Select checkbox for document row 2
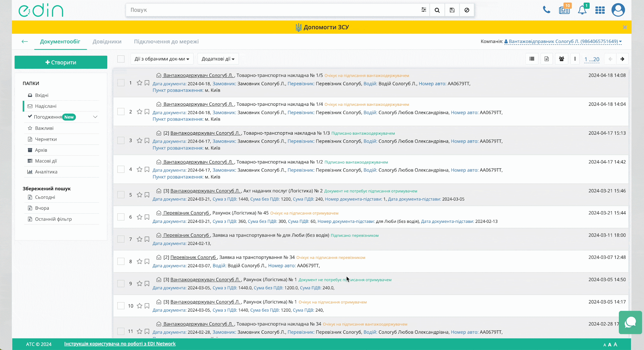 point(121,112)
